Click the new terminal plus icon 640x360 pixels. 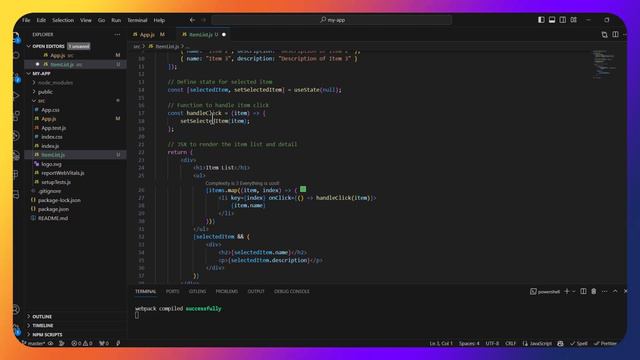click(567, 291)
